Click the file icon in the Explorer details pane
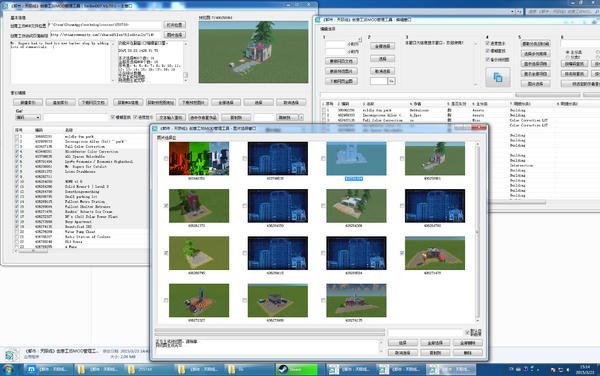600x376 pixels. pos(10,355)
